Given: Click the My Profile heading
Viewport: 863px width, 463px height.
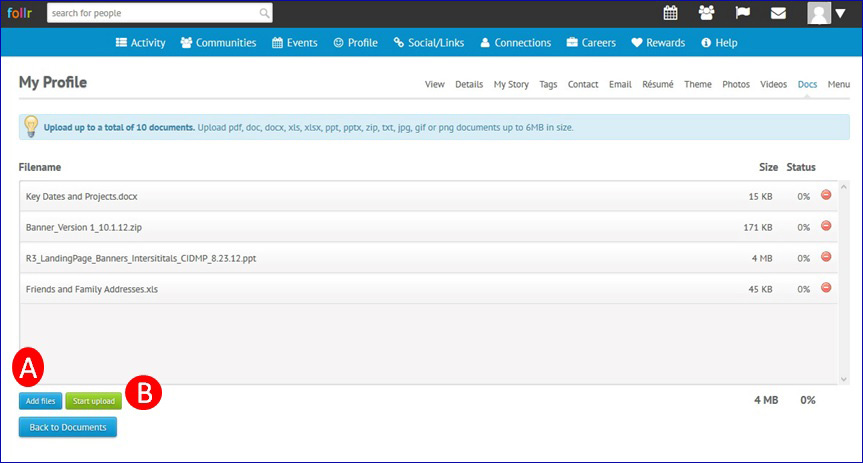Looking at the screenshot, I should tap(53, 82).
